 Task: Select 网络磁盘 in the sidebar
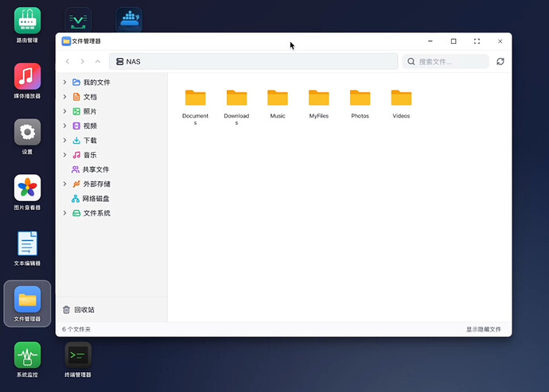click(x=95, y=199)
